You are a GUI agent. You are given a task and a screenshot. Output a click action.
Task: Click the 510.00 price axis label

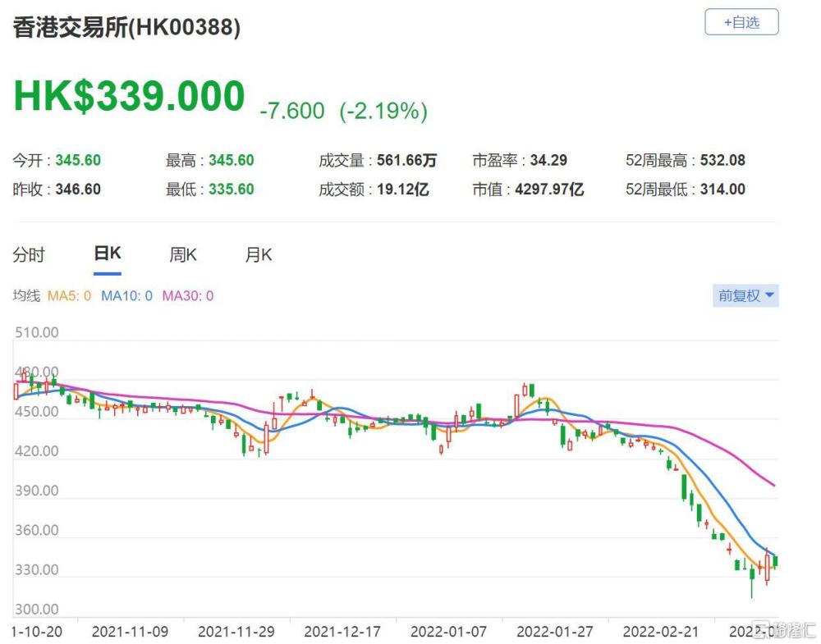click(x=37, y=333)
